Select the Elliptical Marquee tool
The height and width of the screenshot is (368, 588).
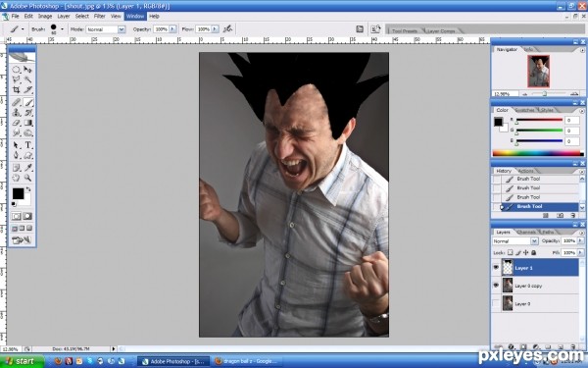[16, 70]
